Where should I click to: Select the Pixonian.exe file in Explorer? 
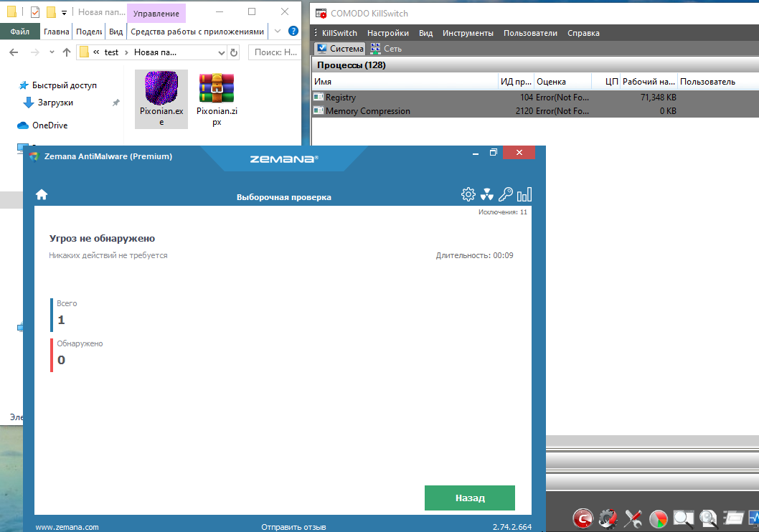161,99
